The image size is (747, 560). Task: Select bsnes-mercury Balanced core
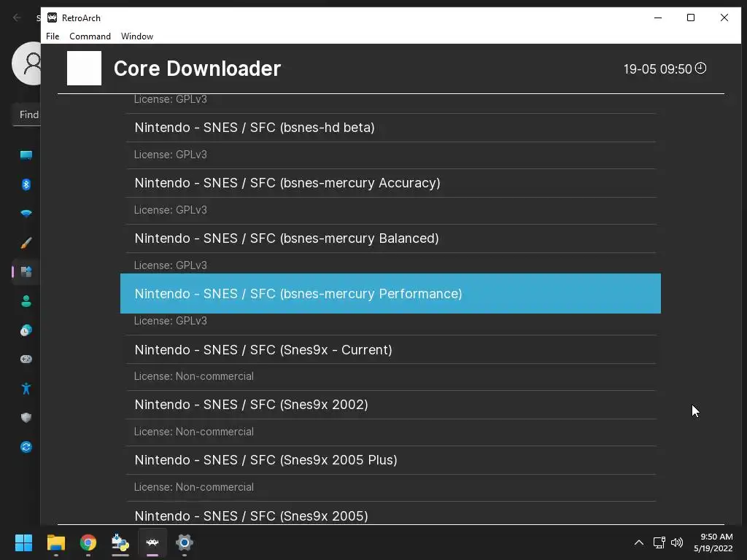(x=391, y=238)
